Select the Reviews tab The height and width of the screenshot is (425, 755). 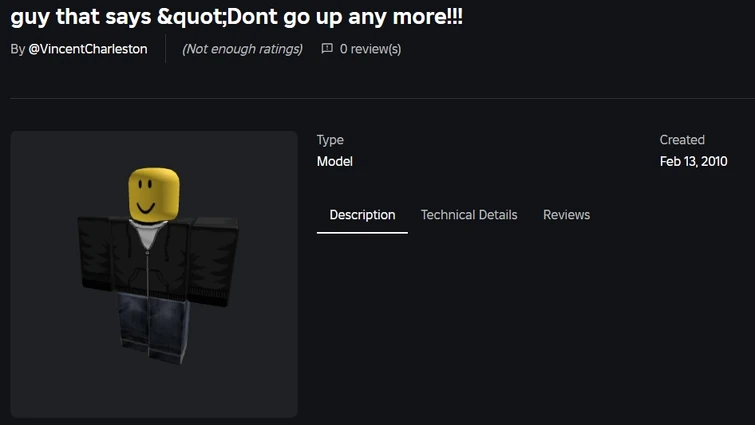coord(566,215)
